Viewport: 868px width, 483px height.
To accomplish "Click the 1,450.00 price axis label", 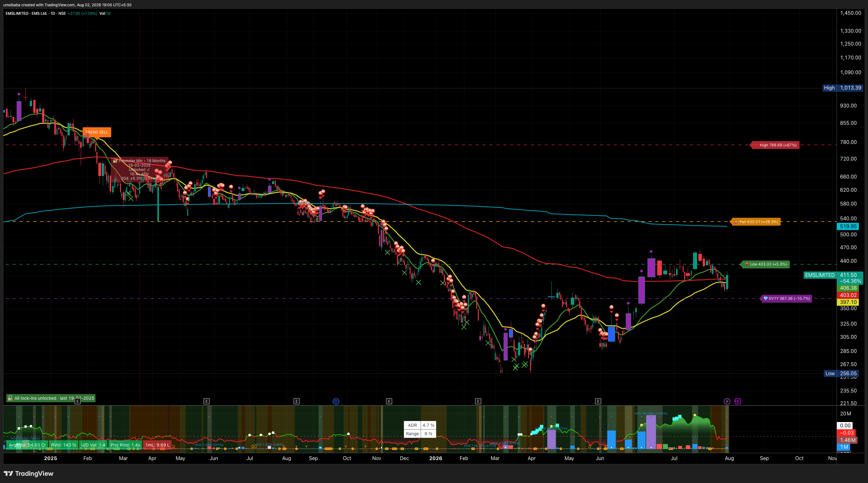I will (x=850, y=13).
